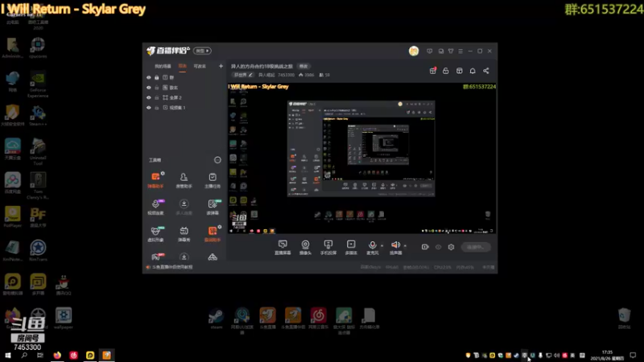The height and width of the screenshot is (362, 644).
Task: Collapse the 工具箱 toolbox panel
Action: (x=217, y=160)
